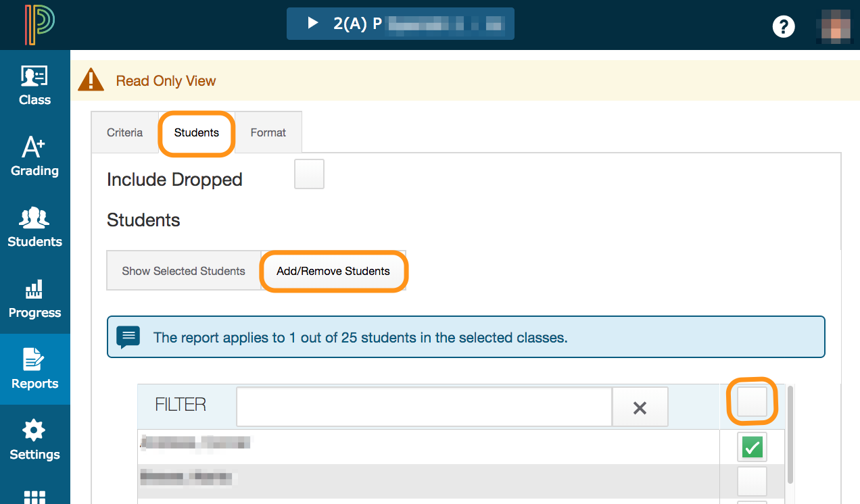Open the Students section in sidebar

(34, 228)
